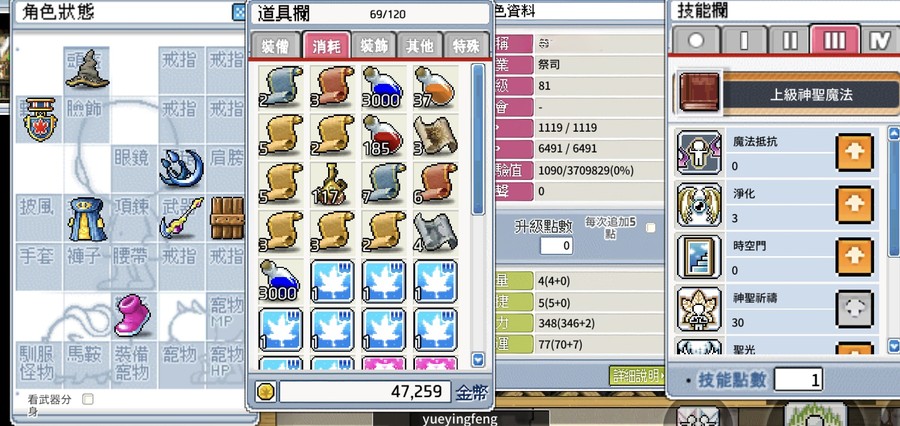
Task: Select the equipped wizard hat icon
Action: (87, 69)
